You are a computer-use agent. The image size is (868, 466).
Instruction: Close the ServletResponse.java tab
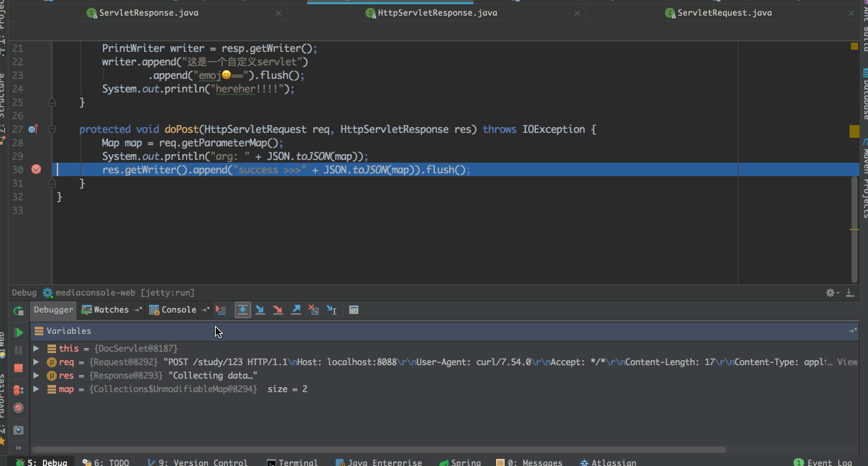[x=278, y=13]
